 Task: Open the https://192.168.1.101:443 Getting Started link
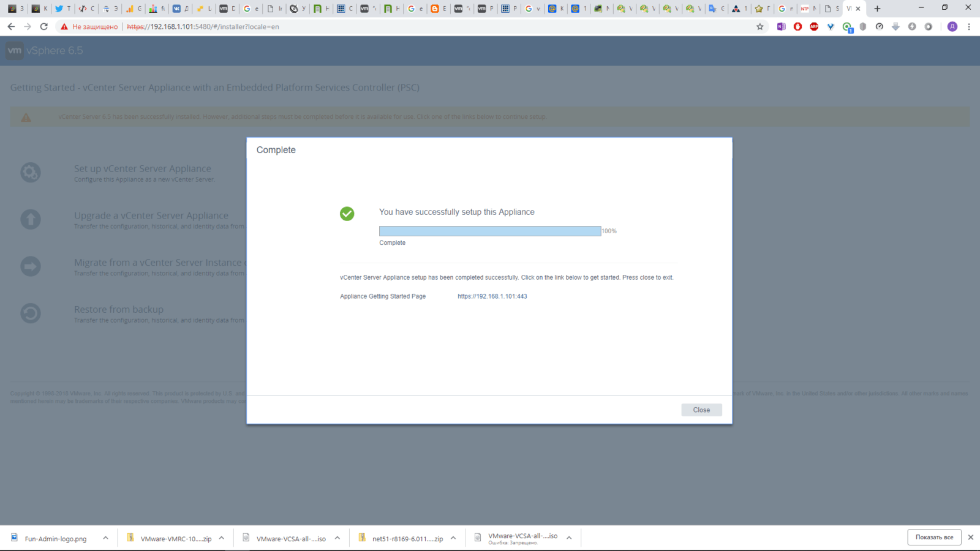492,296
